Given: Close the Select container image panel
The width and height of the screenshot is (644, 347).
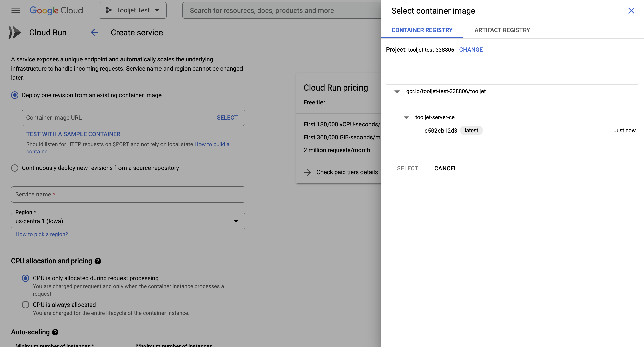Looking at the screenshot, I should point(631,11).
